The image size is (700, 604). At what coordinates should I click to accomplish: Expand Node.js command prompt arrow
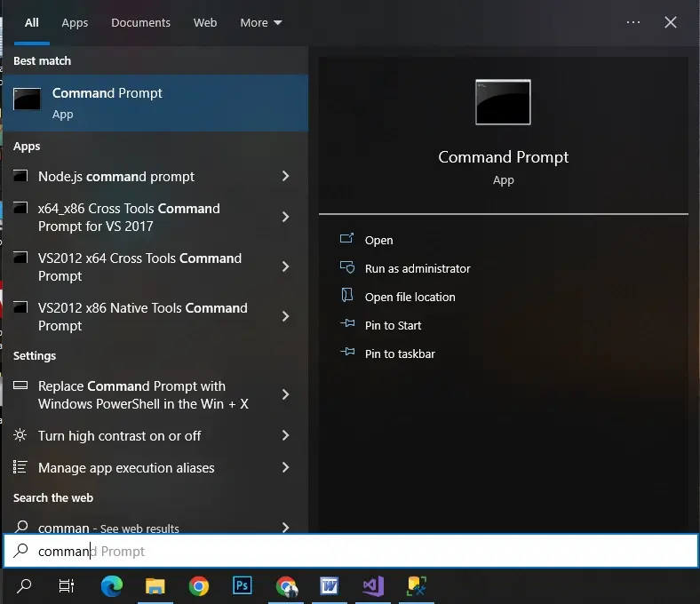(x=286, y=177)
